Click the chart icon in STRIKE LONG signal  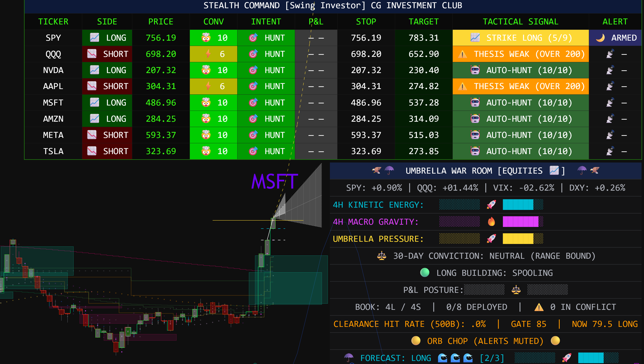point(475,38)
